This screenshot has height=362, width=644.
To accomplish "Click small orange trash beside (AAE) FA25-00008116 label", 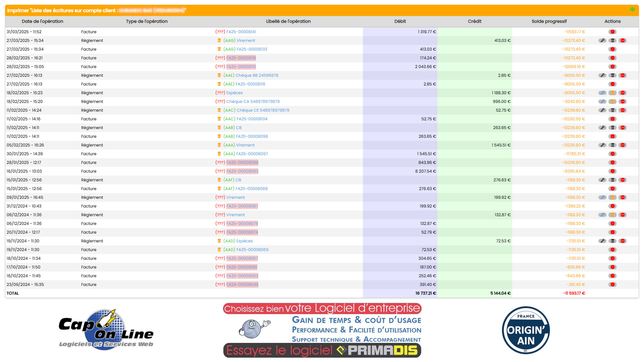I will click(219, 84).
